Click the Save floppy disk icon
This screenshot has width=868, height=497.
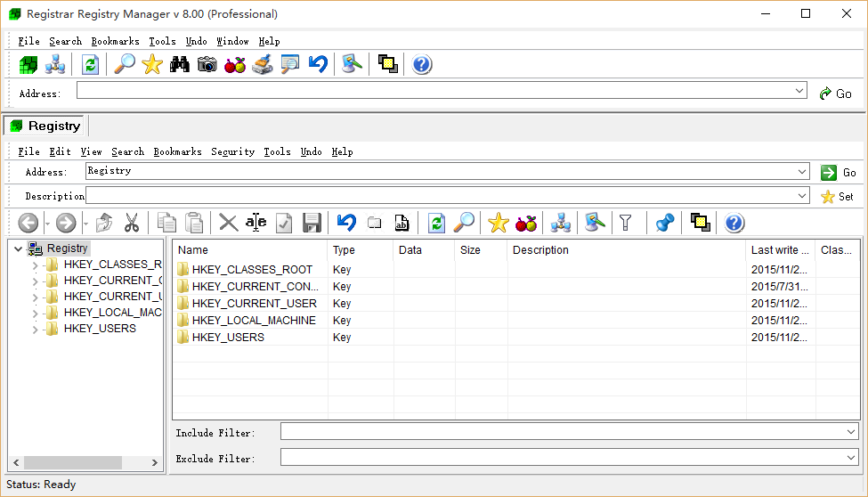click(312, 223)
